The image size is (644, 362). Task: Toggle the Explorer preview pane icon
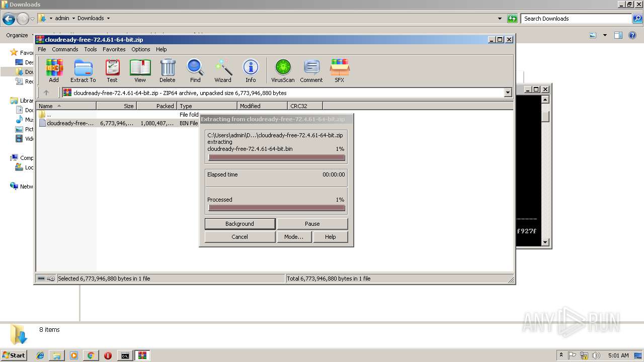point(618,35)
